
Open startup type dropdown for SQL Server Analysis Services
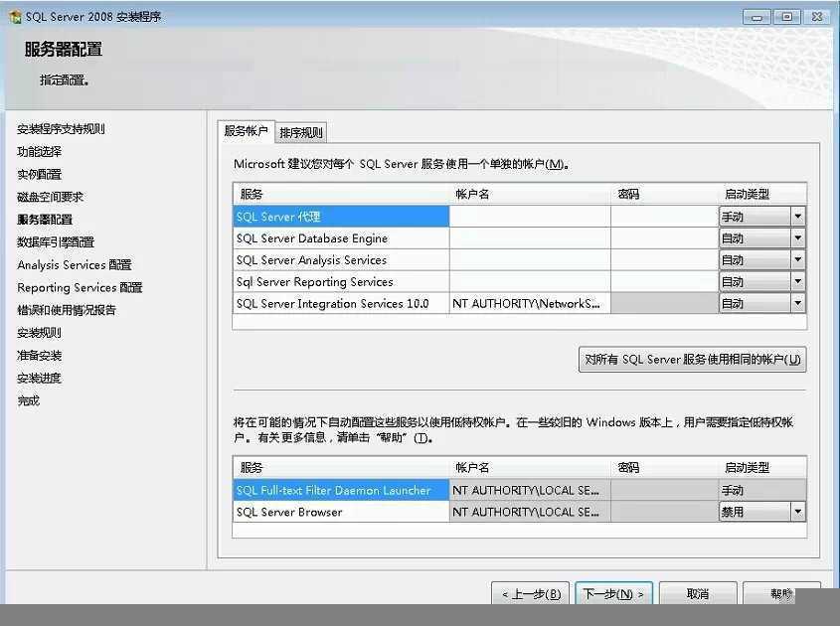tap(797, 259)
